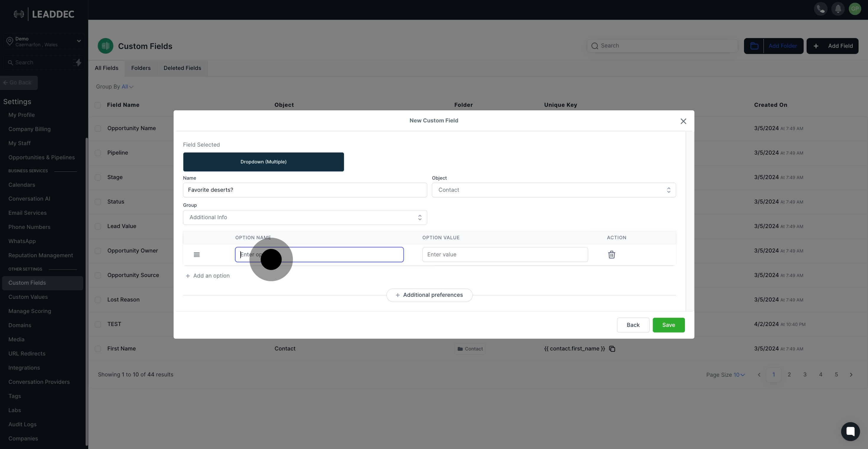868x449 pixels.
Task: Open My Profile settings
Action: click(22, 115)
